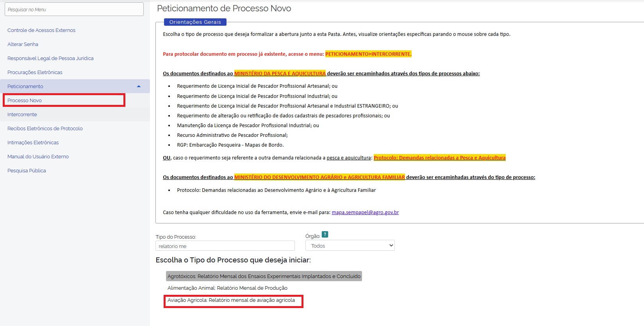Click the PETICIONAMENTO>INTERCORRENTE highlighted text
The image size is (644, 326).
(x=368, y=54)
